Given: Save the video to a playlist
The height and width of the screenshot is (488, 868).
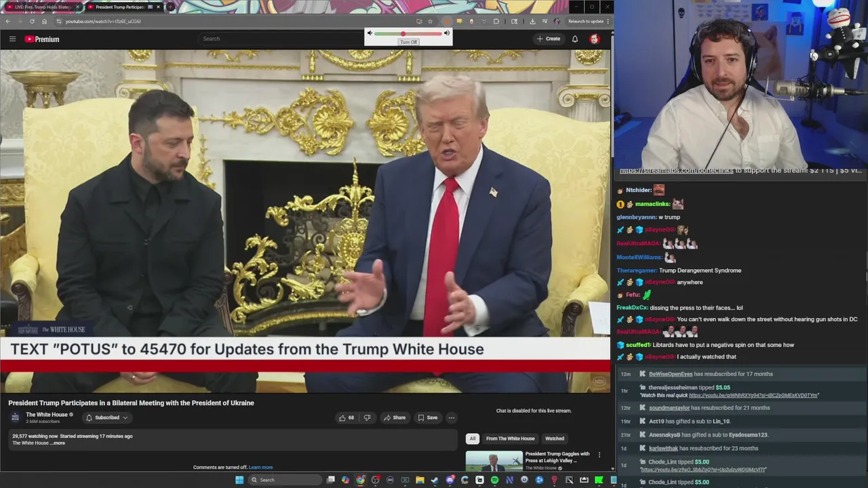Looking at the screenshot, I should pos(428,418).
